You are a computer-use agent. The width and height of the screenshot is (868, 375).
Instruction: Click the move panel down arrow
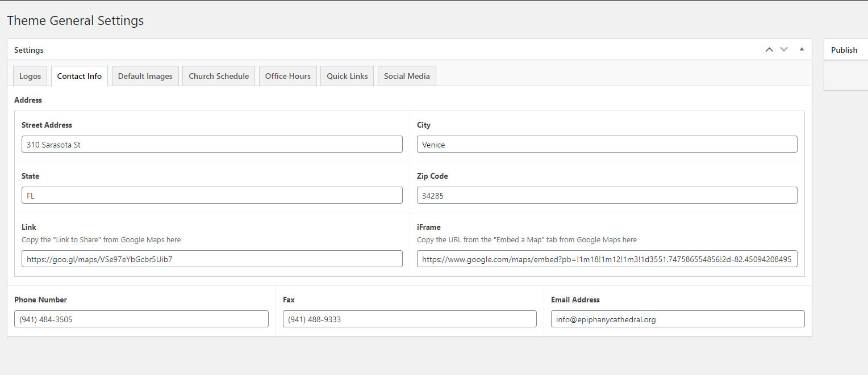pyautogui.click(x=784, y=49)
